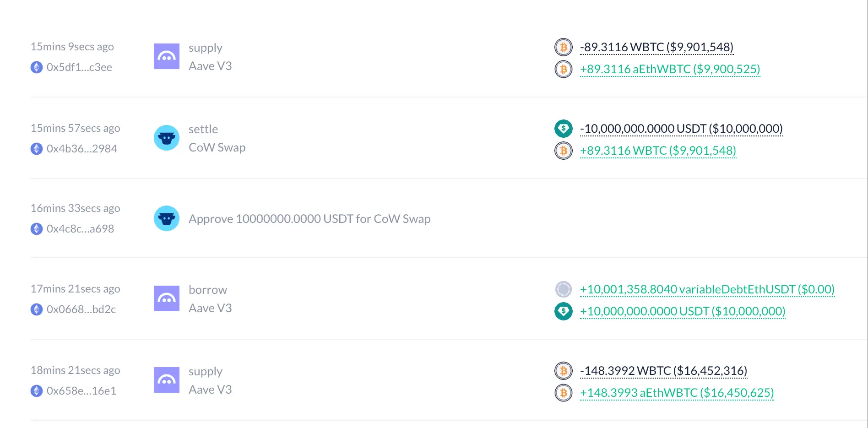Click the Aave V3 icon in the 148.3992 WBTC supply row

coord(166,380)
